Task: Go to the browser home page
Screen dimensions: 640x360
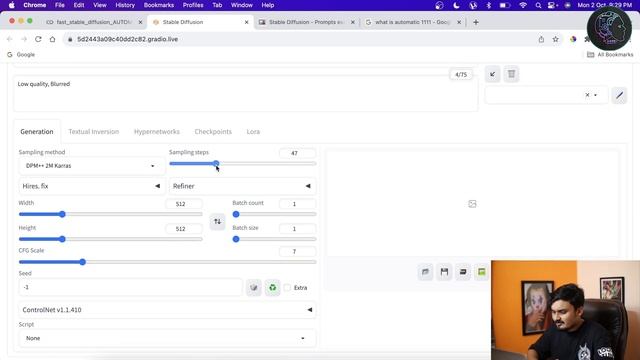Action: (52, 39)
